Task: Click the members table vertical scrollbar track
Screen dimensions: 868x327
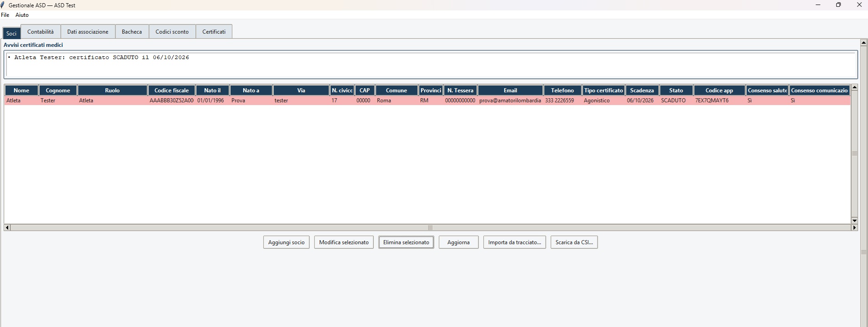Action: coord(854,154)
